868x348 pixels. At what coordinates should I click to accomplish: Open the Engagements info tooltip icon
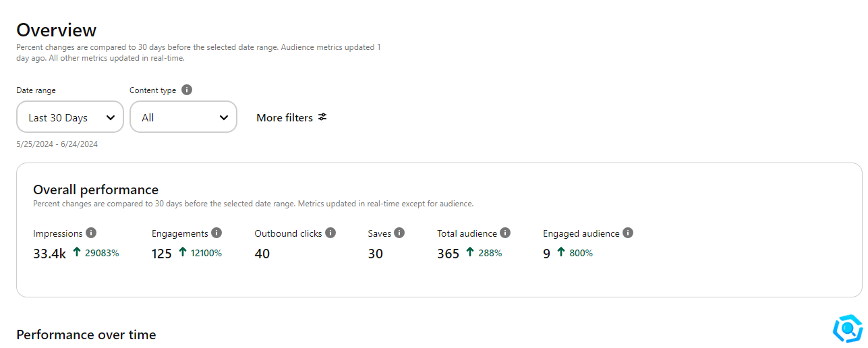216,233
